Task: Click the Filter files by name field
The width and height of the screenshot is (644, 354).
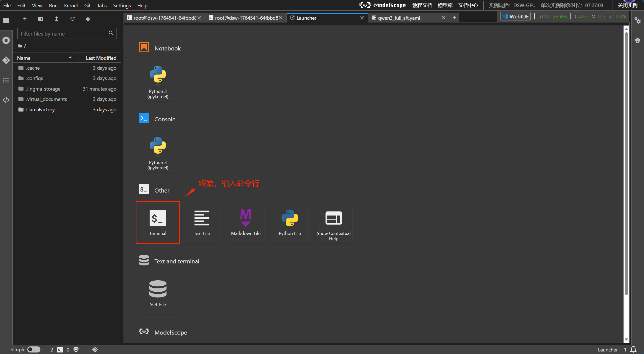Action: [63, 34]
